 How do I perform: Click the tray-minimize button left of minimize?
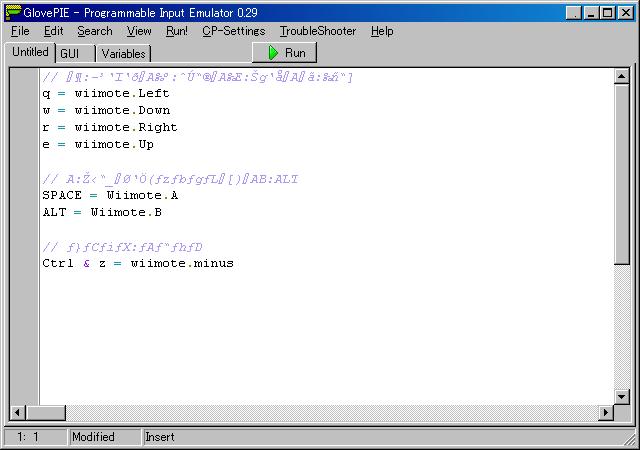(574, 13)
